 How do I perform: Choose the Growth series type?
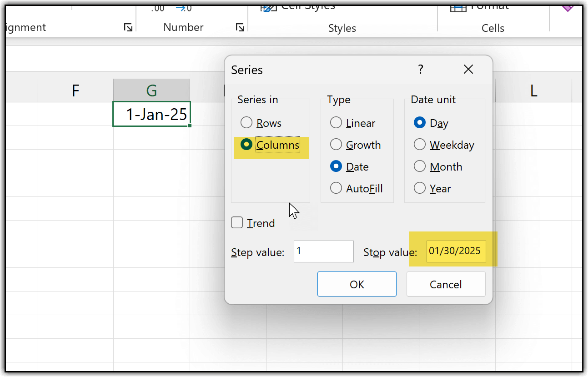(x=336, y=145)
